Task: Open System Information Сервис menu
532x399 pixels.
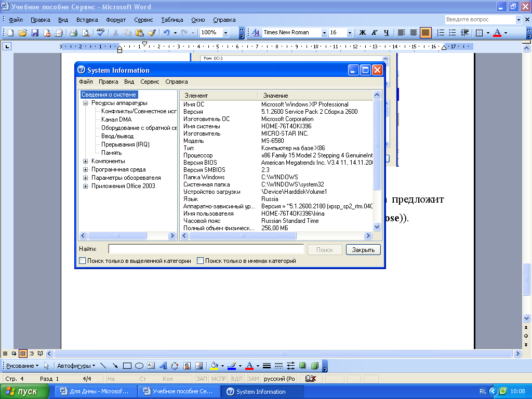Action: [150, 82]
